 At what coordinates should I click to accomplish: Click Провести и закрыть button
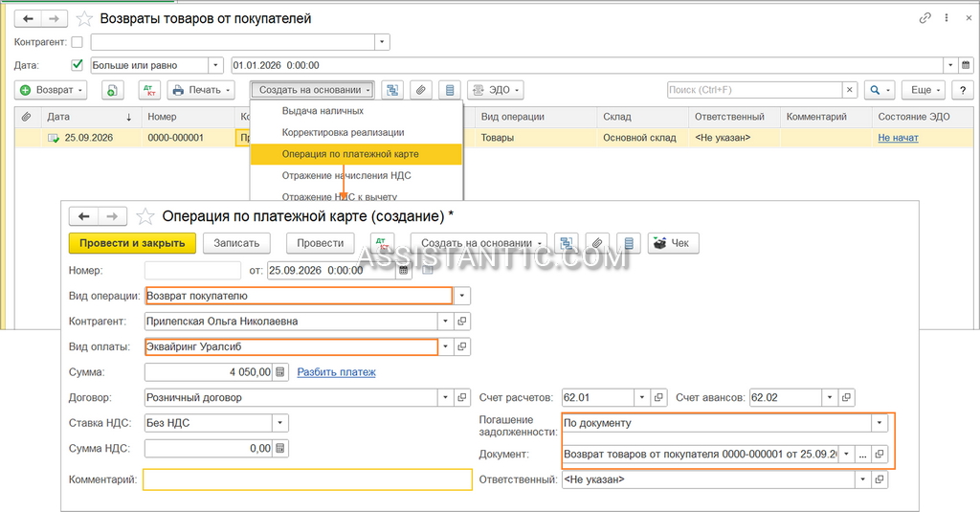(x=132, y=243)
